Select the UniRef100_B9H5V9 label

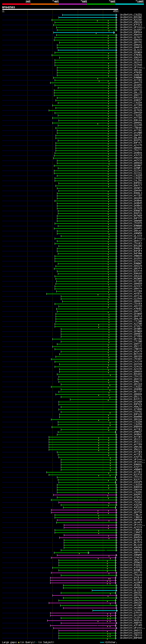click(131, 537)
